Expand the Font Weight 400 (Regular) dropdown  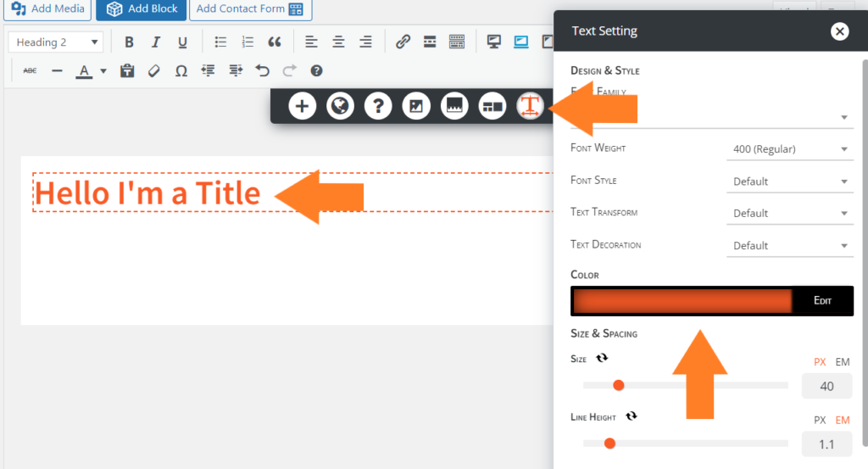789,149
